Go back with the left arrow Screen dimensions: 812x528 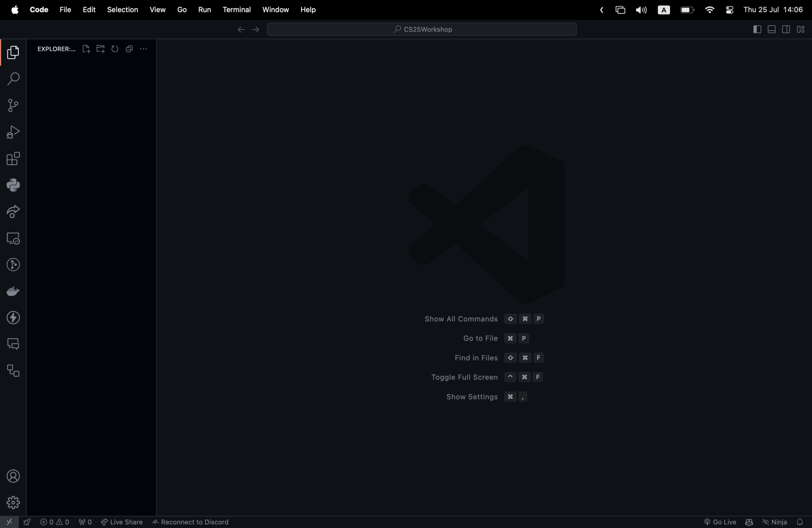coord(241,29)
